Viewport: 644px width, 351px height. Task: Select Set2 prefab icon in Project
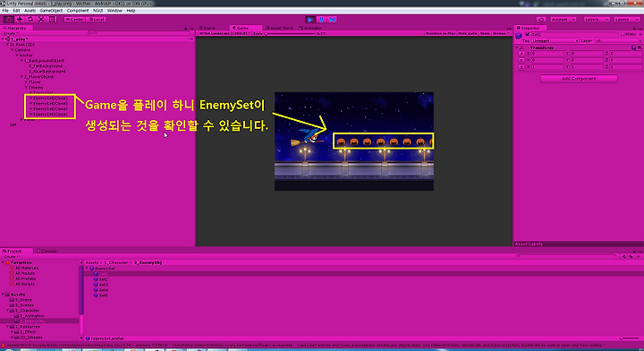[96, 279]
